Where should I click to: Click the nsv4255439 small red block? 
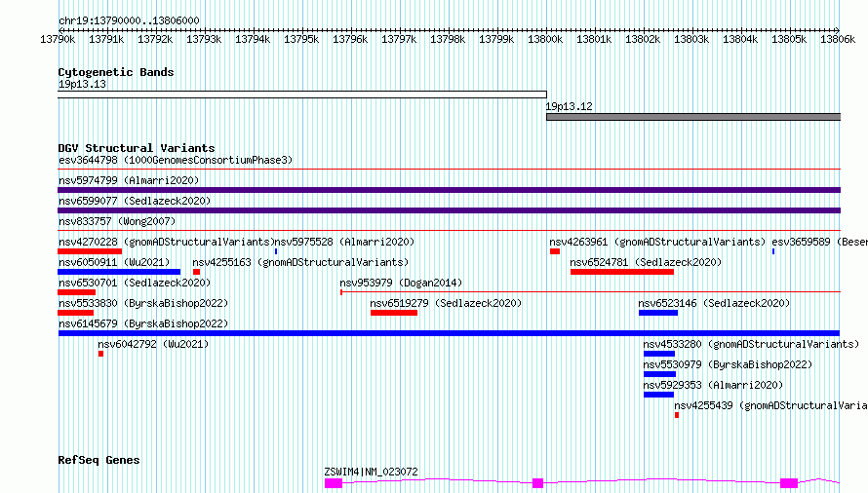point(677,415)
